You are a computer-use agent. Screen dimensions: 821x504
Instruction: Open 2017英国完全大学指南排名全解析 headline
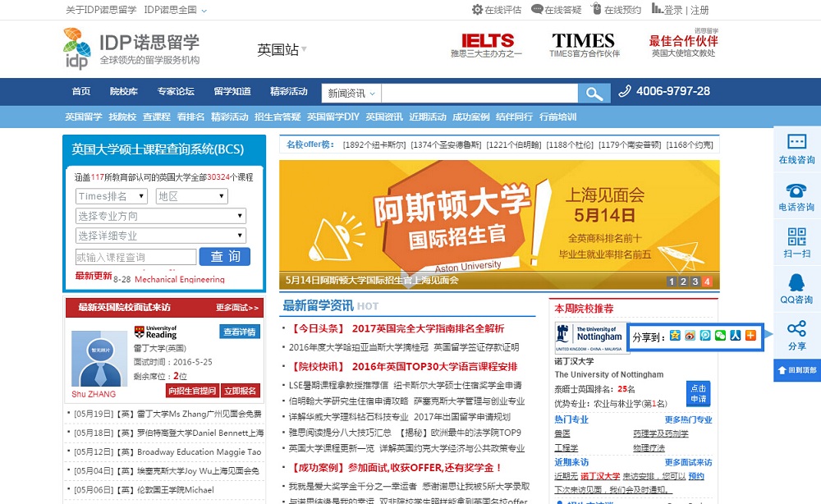428,328
